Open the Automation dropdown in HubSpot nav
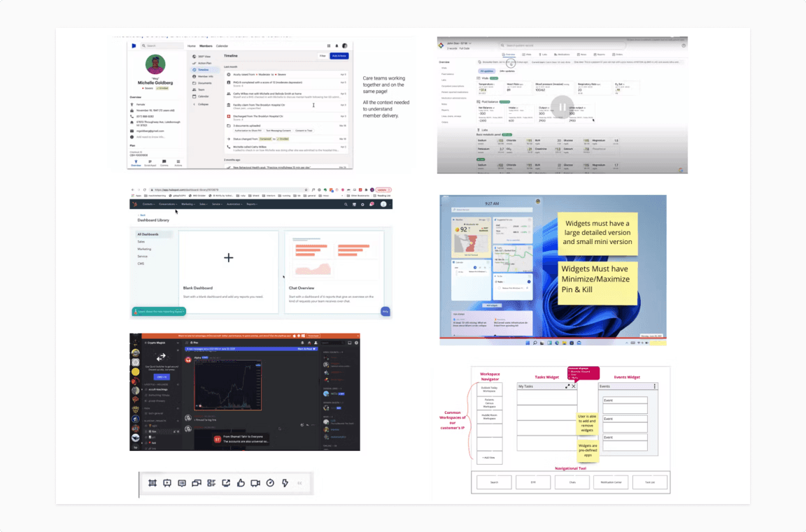 pos(235,204)
